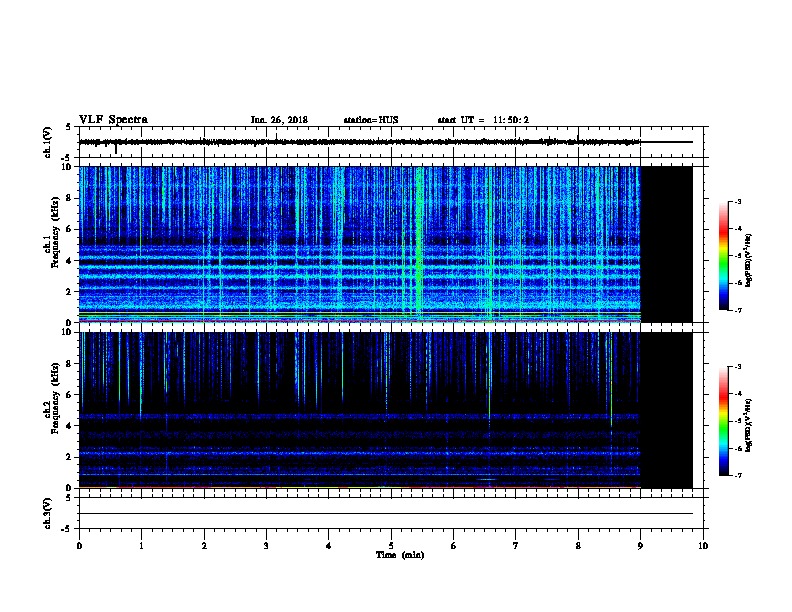The width and height of the screenshot is (792, 612).
Task: Click the "VLF Spectra" plot title
Action: (x=113, y=120)
